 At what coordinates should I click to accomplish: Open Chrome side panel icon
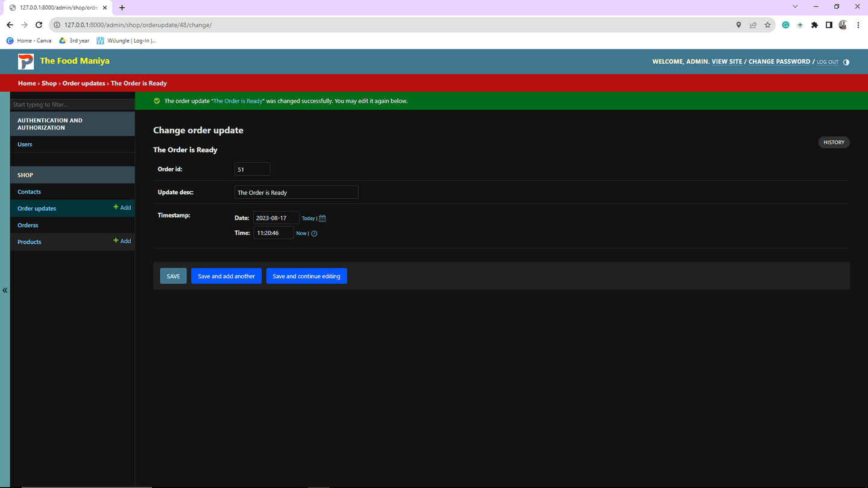pyautogui.click(x=829, y=25)
